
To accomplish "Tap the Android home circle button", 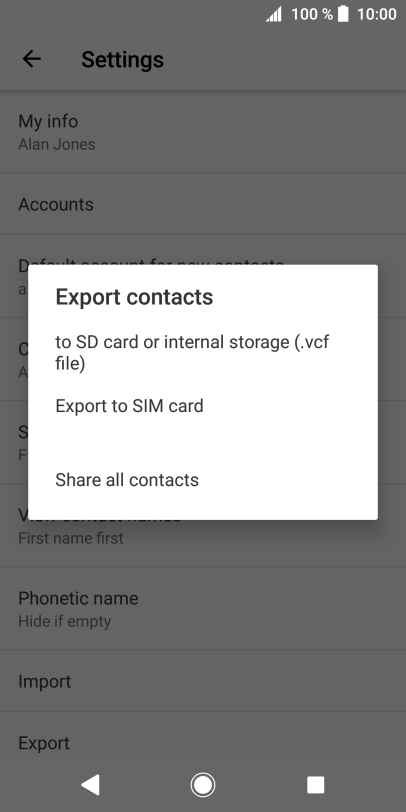I will click(x=203, y=785).
